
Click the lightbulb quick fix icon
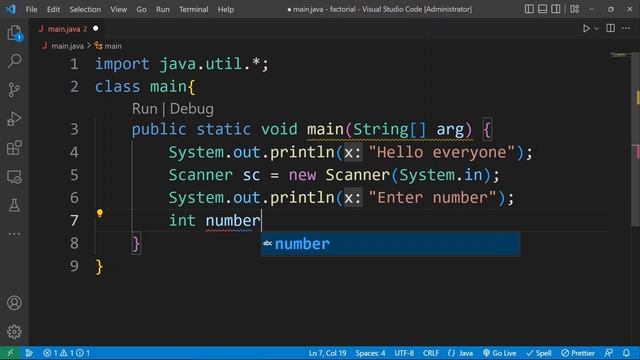tap(100, 213)
